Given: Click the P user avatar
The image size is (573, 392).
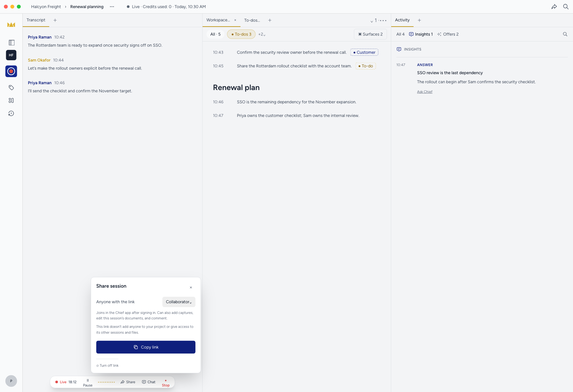Looking at the screenshot, I should click(11, 381).
